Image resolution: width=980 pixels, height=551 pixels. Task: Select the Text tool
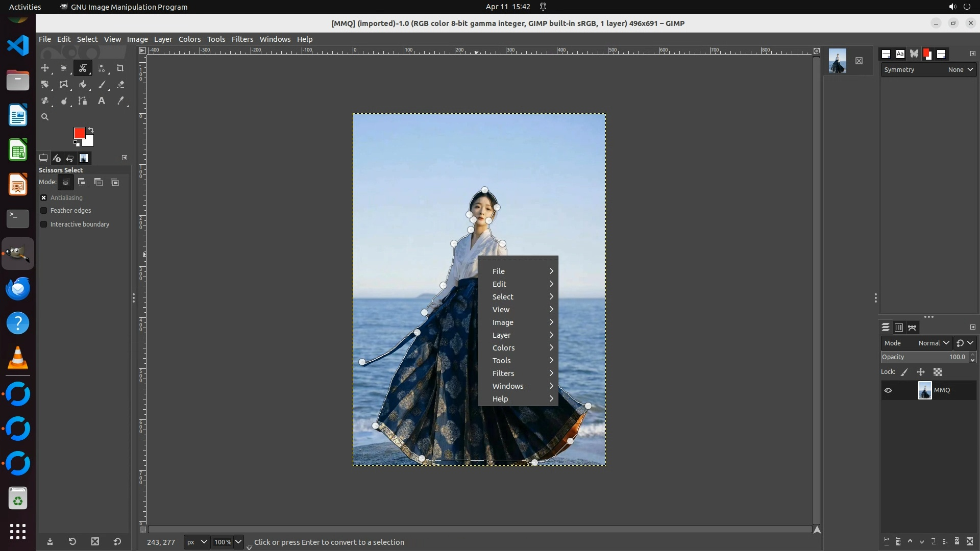(102, 101)
